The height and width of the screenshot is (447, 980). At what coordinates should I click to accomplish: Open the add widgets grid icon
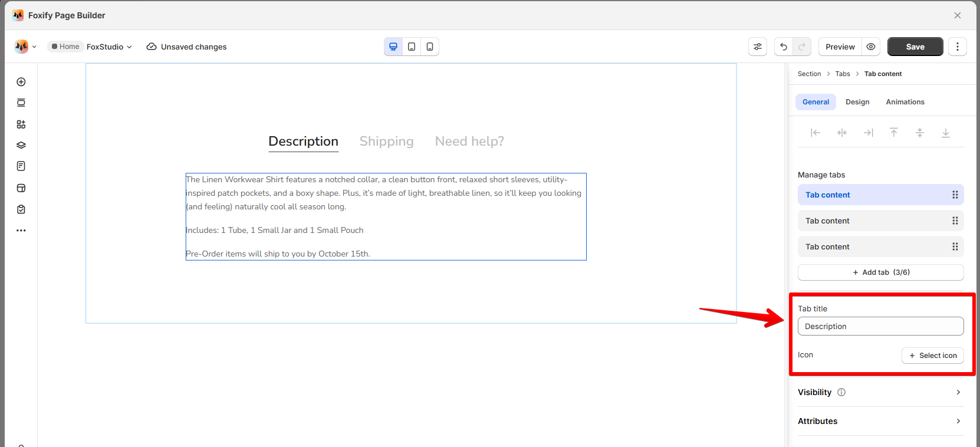click(x=21, y=124)
